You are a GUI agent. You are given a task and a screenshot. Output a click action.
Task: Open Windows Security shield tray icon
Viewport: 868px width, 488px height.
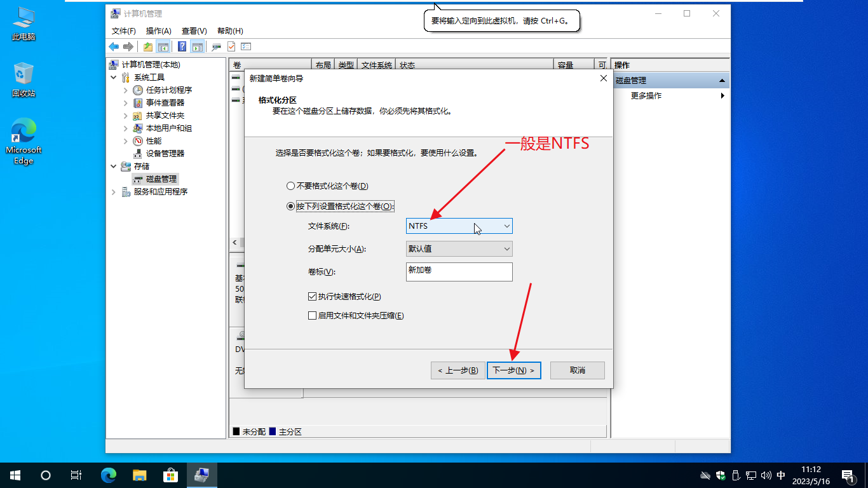click(721, 475)
